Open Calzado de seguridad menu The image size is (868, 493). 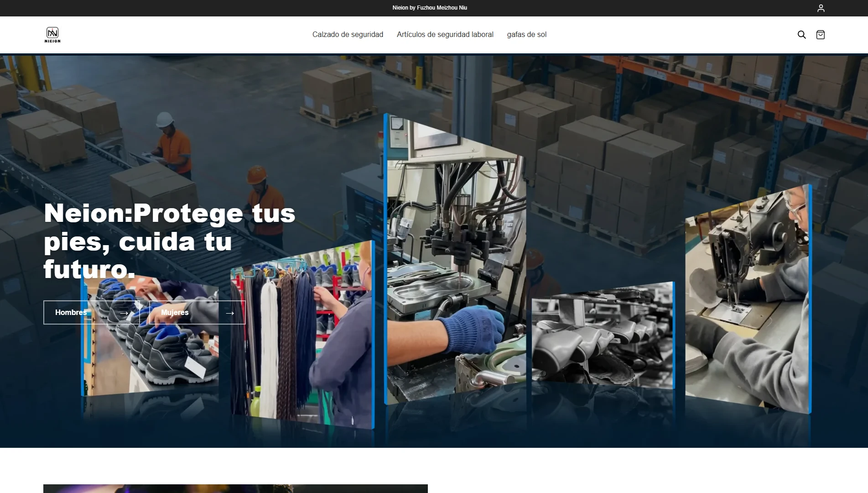348,35
